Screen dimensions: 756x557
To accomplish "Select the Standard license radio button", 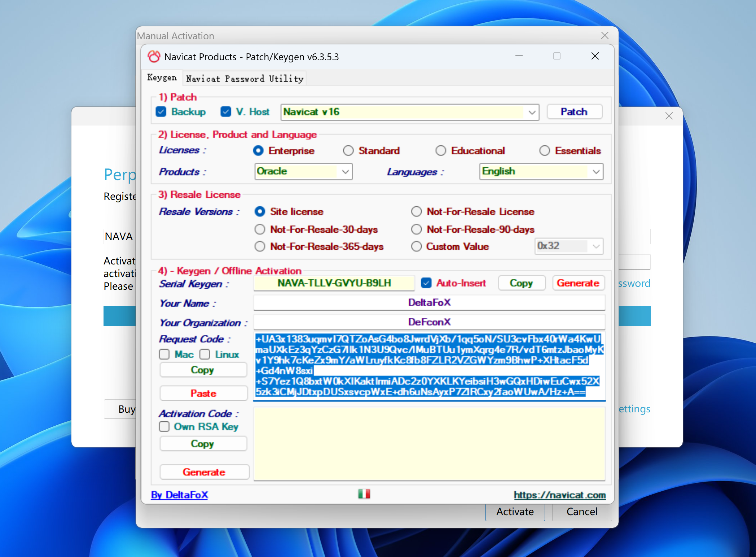I will 348,151.
